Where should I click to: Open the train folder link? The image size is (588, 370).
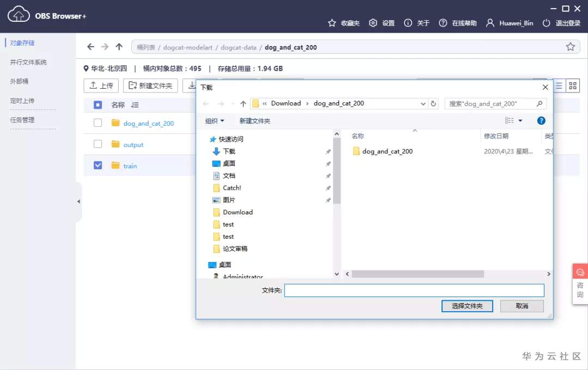(x=130, y=166)
